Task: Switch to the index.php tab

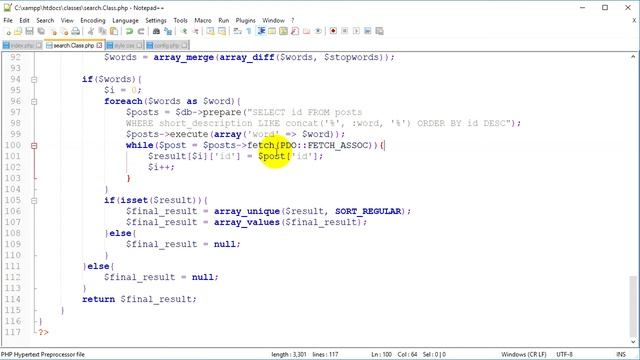Action: coord(22,45)
